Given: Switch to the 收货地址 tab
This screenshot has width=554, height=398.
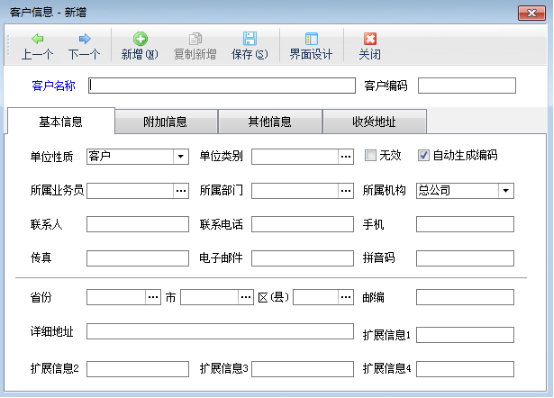Looking at the screenshot, I should tap(374, 122).
